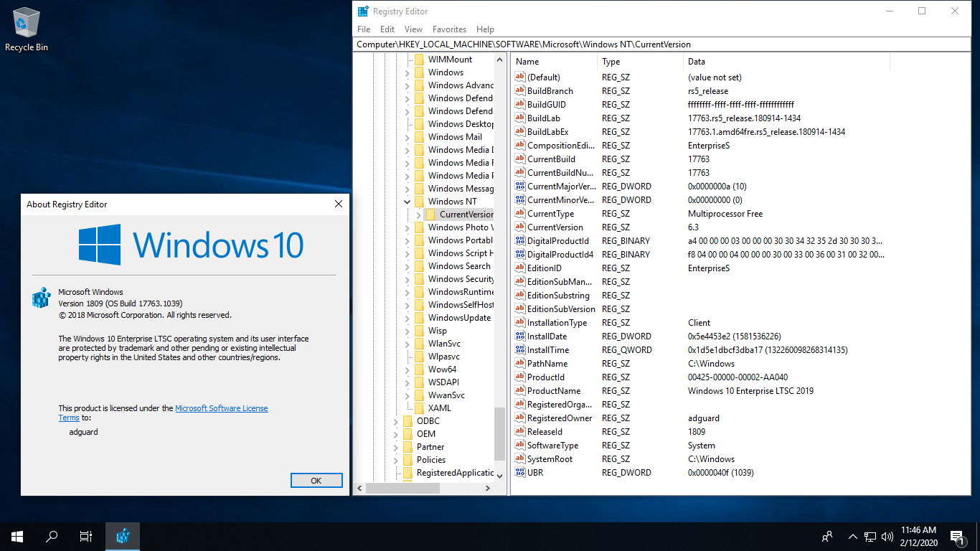Click the BuildBranch string value icon
This screenshot has height=551, width=980.
click(520, 91)
